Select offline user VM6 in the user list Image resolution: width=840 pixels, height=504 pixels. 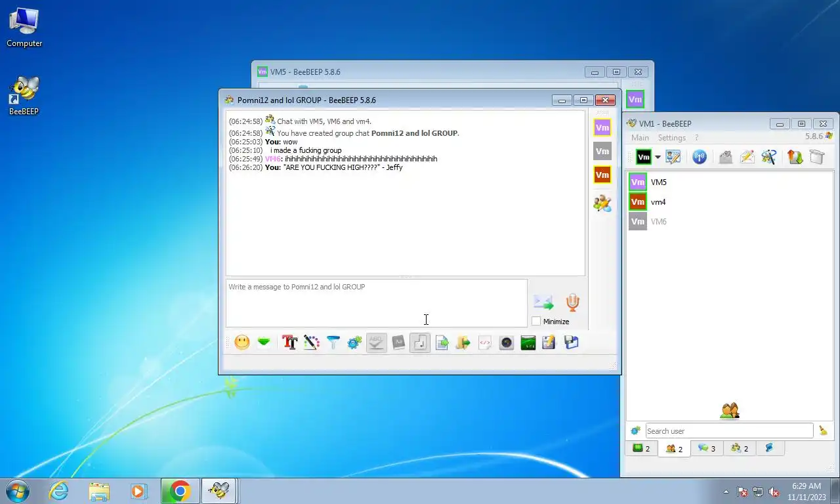730,221
